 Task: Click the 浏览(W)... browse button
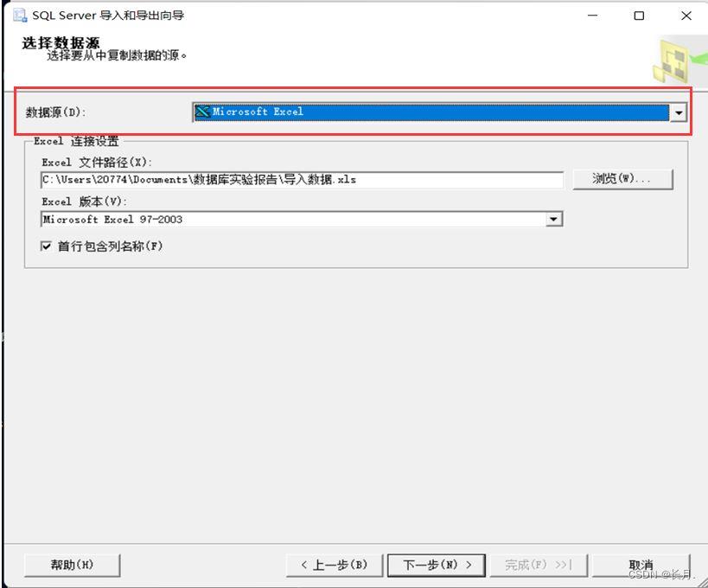pos(622,179)
